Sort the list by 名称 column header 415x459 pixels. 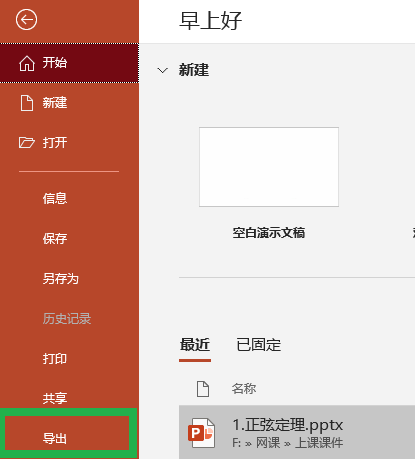pos(244,389)
